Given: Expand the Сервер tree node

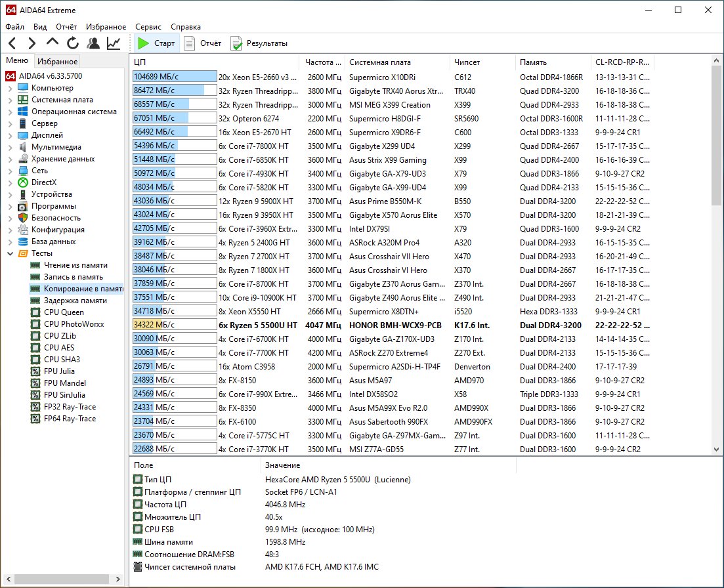Looking at the screenshot, I should (10, 123).
